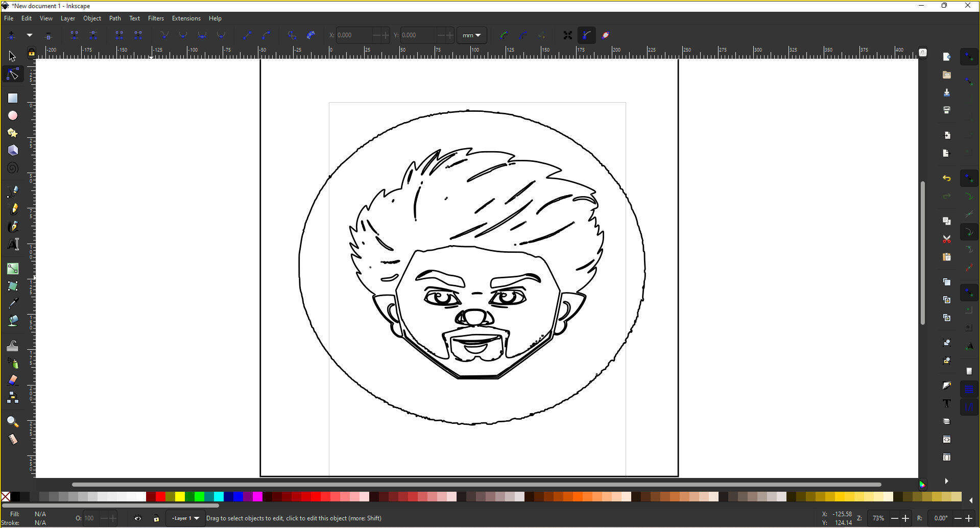The image size is (980, 528).
Task: Click the Paste clipboard icon
Action: tap(946, 257)
